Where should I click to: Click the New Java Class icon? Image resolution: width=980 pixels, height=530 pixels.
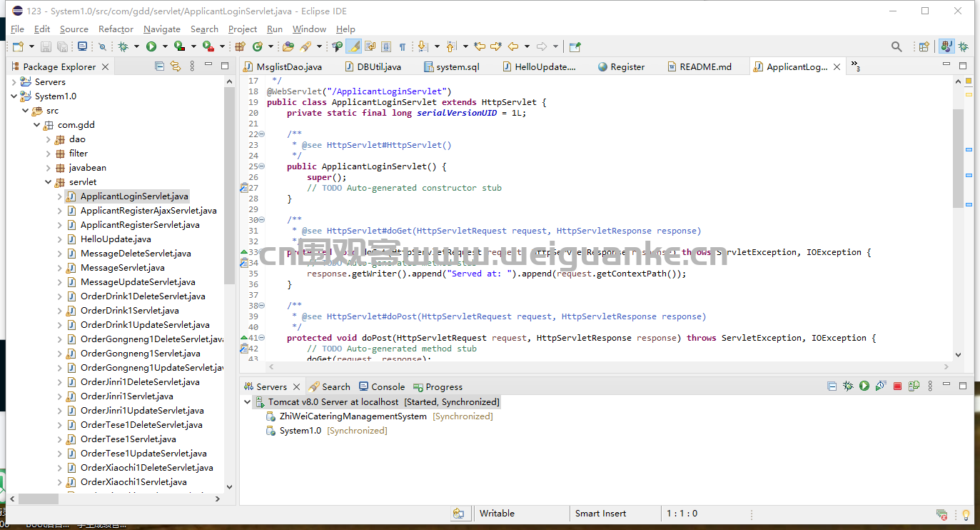point(257,46)
